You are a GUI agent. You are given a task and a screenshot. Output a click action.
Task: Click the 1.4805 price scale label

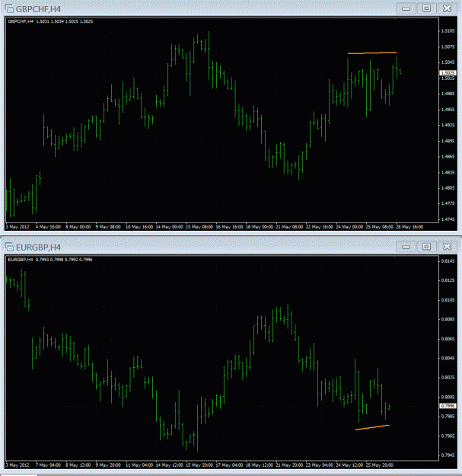[448, 188]
